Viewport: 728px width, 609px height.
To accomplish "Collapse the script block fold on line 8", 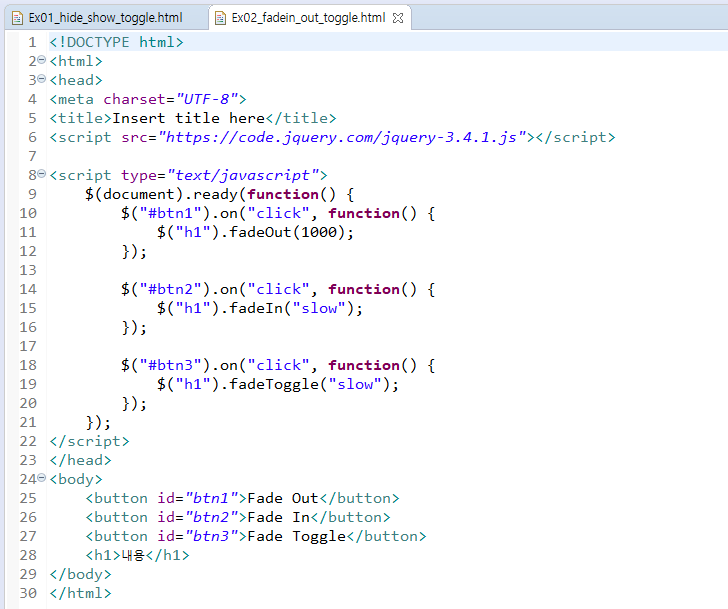I will (41, 174).
